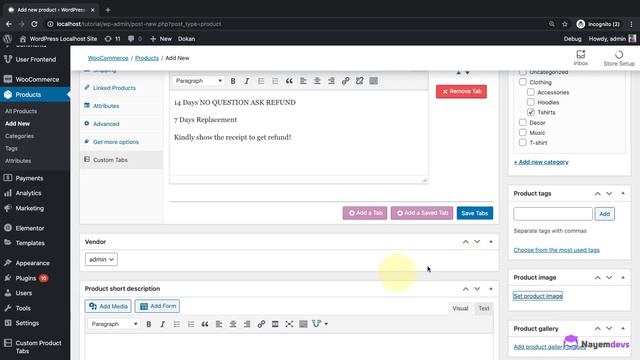Click Add new category link
Screen dimensions: 640x360
[541, 162]
